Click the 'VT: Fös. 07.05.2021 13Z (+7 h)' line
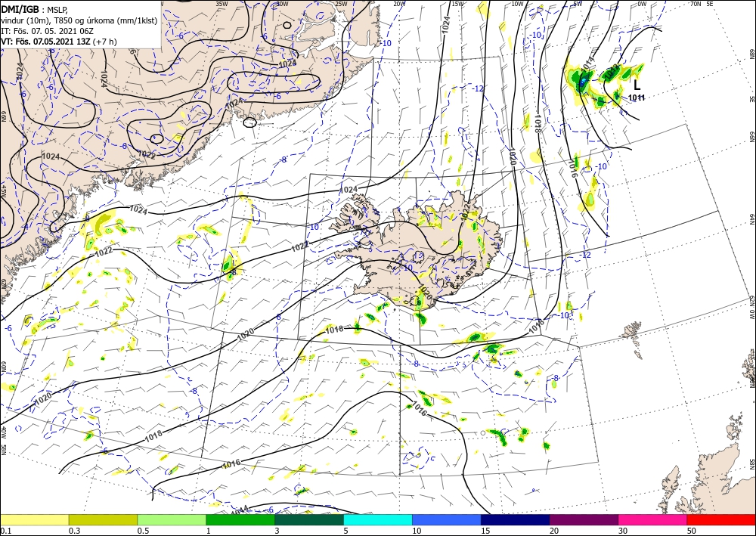This screenshot has height=536, width=756. click(x=59, y=41)
